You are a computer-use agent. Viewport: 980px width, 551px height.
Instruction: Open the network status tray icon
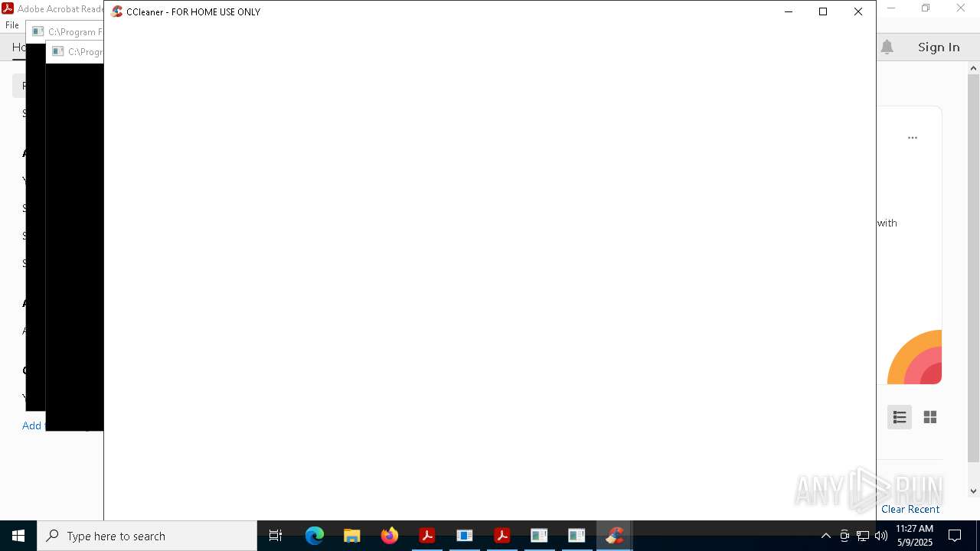click(x=863, y=536)
